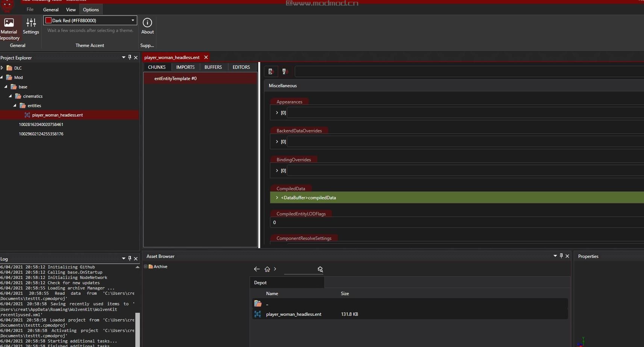This screenshot has height=347, width=644.
Task: Click the Dark Red color swatch
Action: coord(48,20)
